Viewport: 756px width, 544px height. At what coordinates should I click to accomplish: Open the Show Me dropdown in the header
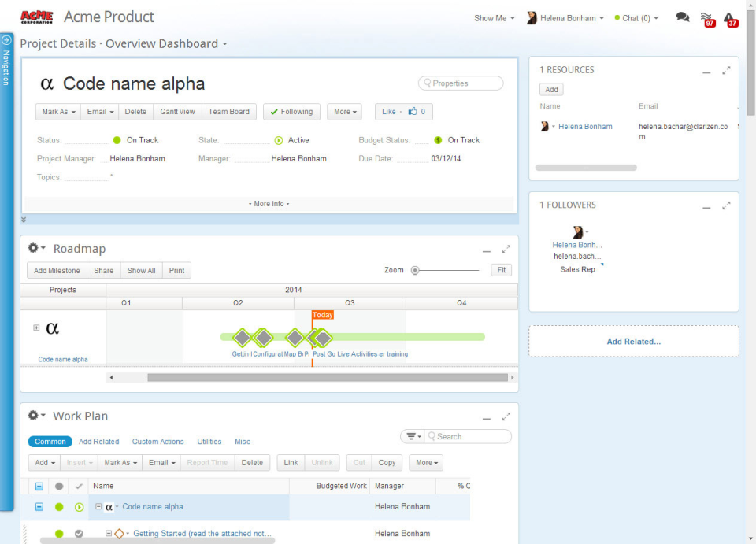point(492,17)
